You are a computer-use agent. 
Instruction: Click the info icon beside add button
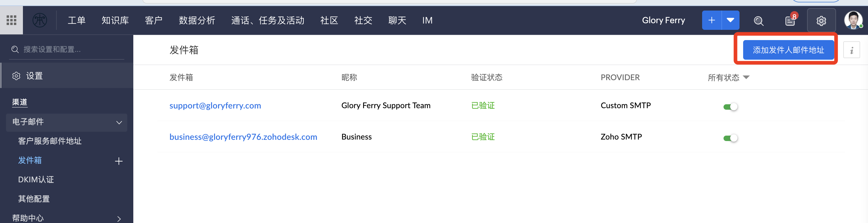click(x=851, y=50)
